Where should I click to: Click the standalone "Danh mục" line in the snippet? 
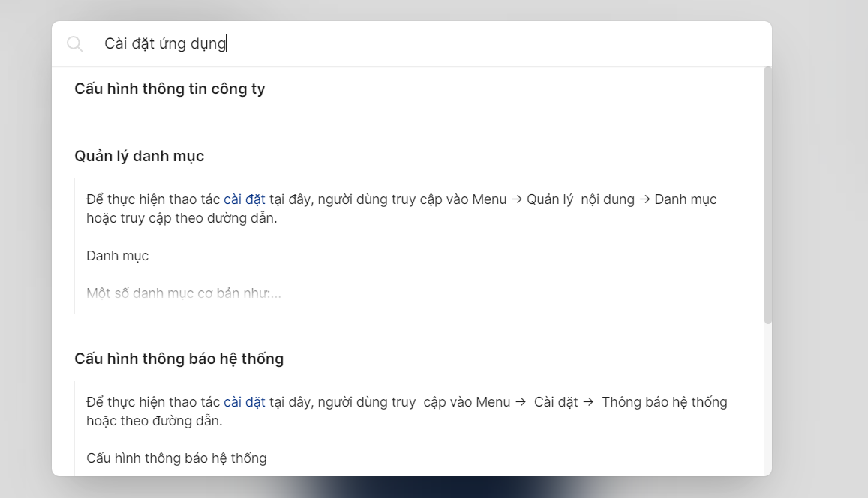117,256
